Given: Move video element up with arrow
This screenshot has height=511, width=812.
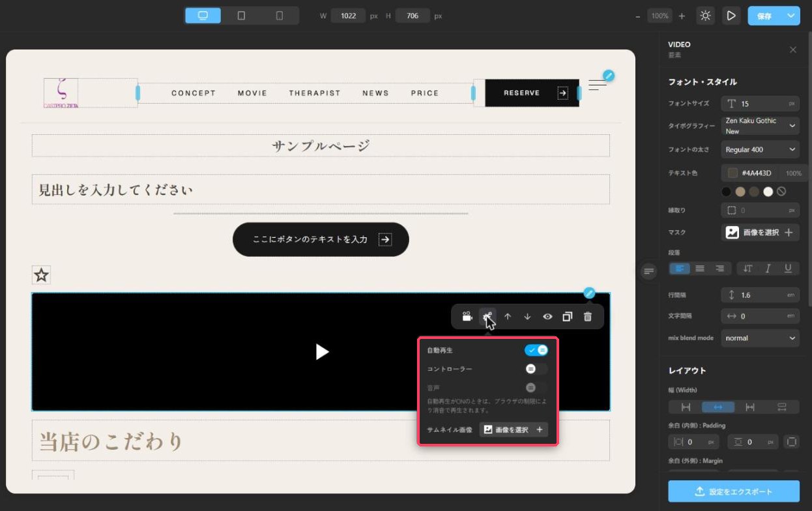Looking at the screenshot, I should (508, 317).
